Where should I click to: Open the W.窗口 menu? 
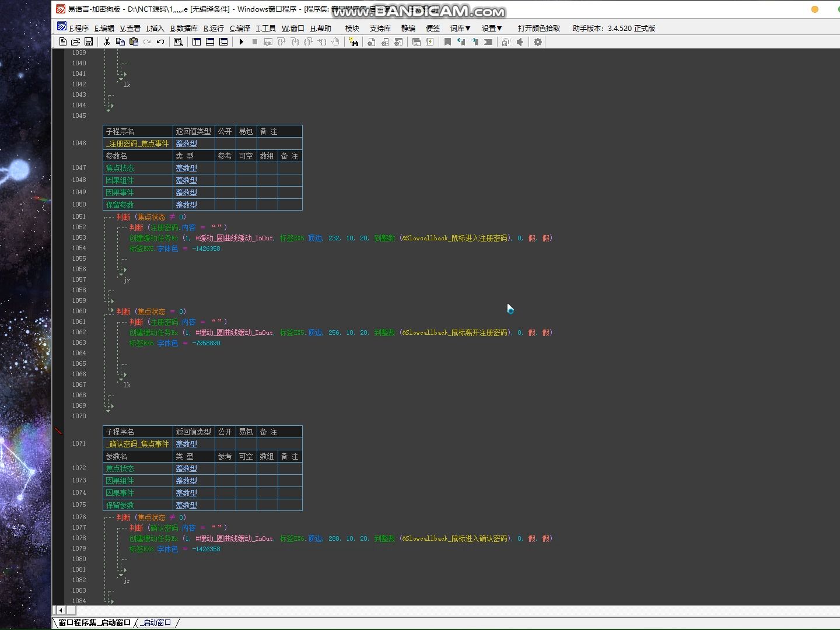click(x=293, y=28)
